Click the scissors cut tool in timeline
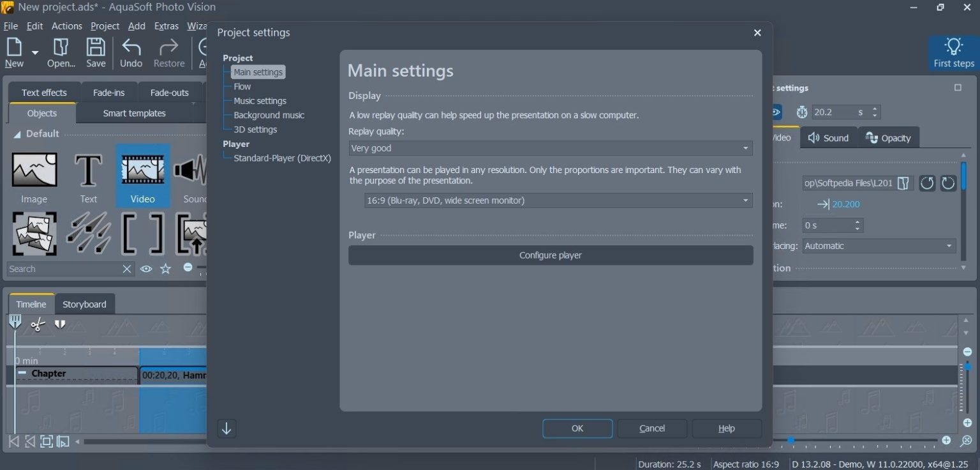 38,324
